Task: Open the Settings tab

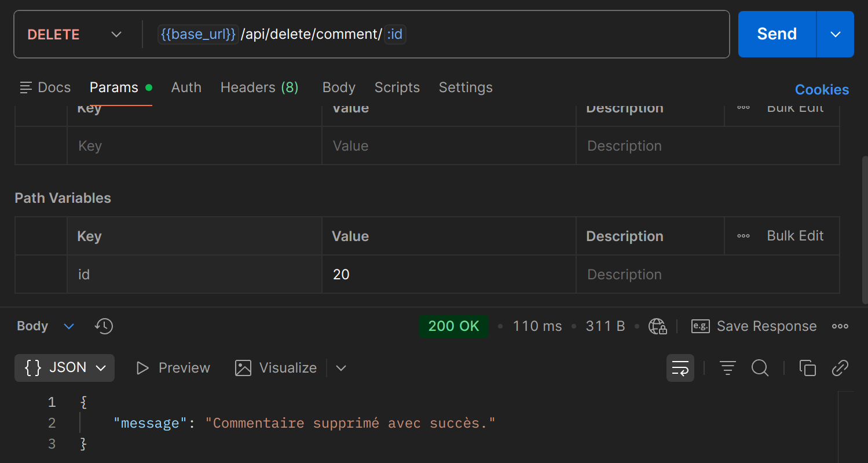Action: point(466,88)
